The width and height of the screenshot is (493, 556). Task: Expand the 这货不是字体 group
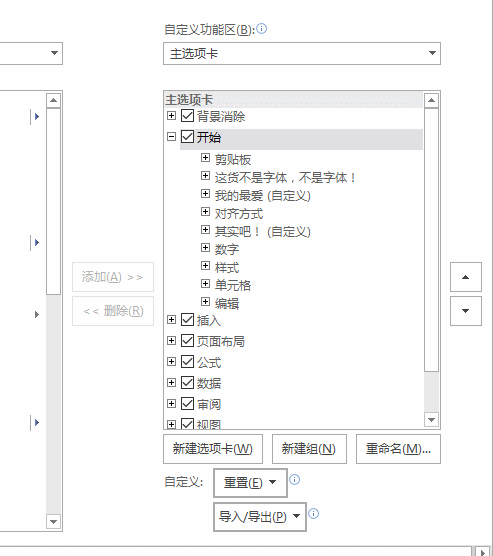[x=205, y=176]
